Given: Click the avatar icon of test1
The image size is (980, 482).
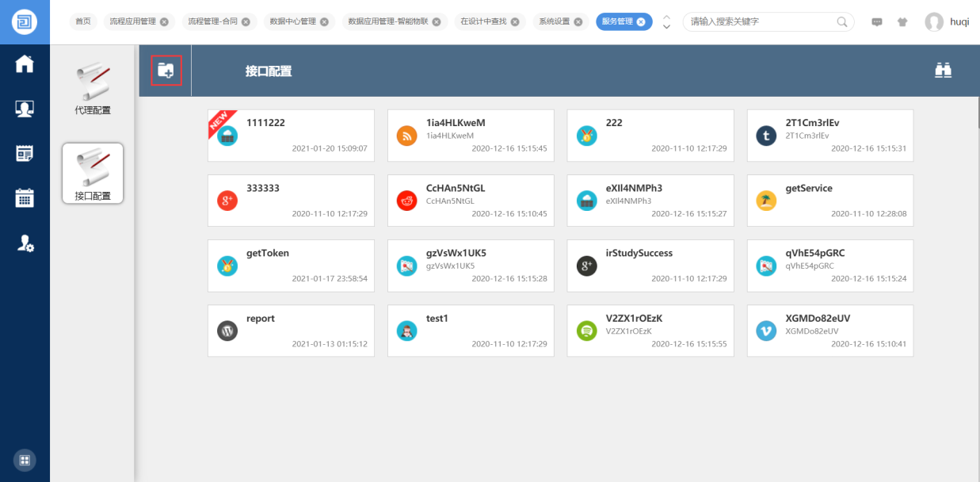Looking at the screenshot, I should click(x=406, y=331).
